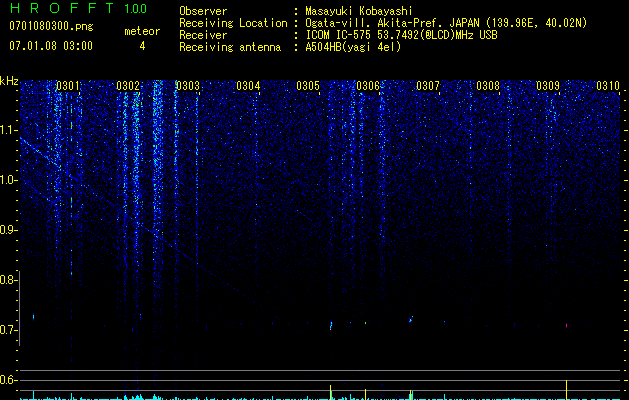This screenshot has height=400, width=629.
Task: Click the 0306 time marker
Action: click(x=368, y=86)
